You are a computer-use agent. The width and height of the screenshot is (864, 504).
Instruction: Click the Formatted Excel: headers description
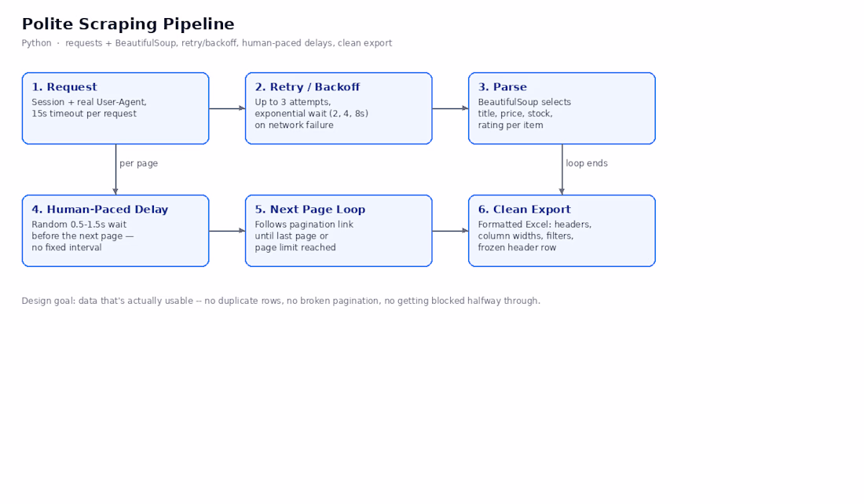(x=534, y=225)
